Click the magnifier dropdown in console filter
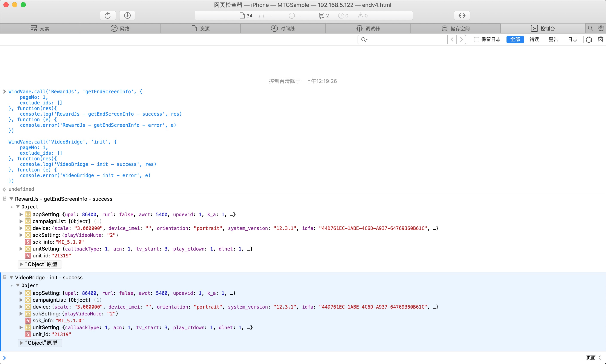The image size is (606, 364). tap(364, 40)
